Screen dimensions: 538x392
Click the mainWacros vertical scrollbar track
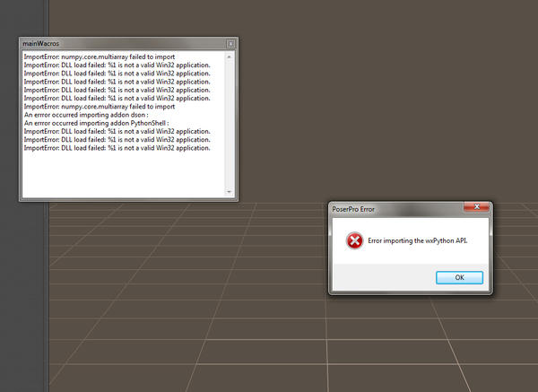pos(229,124)
